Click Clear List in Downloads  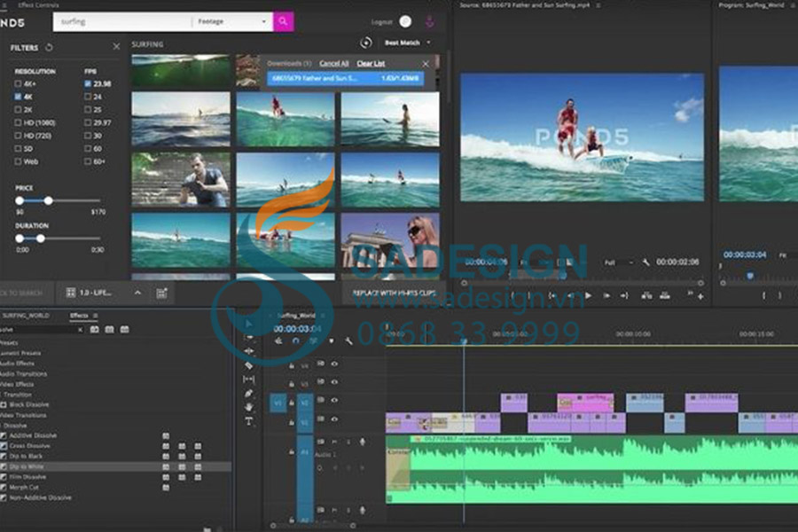[371, 64]
